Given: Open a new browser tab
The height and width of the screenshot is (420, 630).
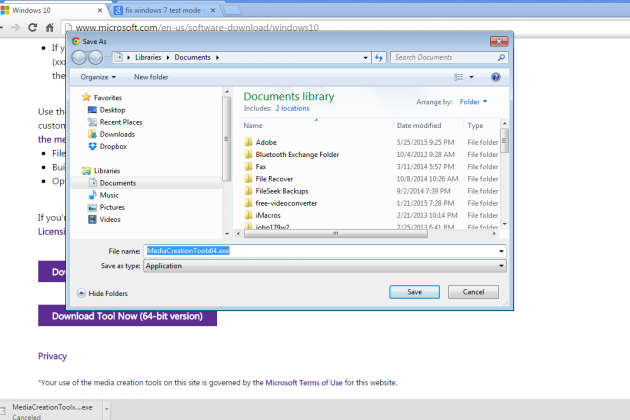Looking at the screenshot, I should pyautogui.click(x=232, y=10).
